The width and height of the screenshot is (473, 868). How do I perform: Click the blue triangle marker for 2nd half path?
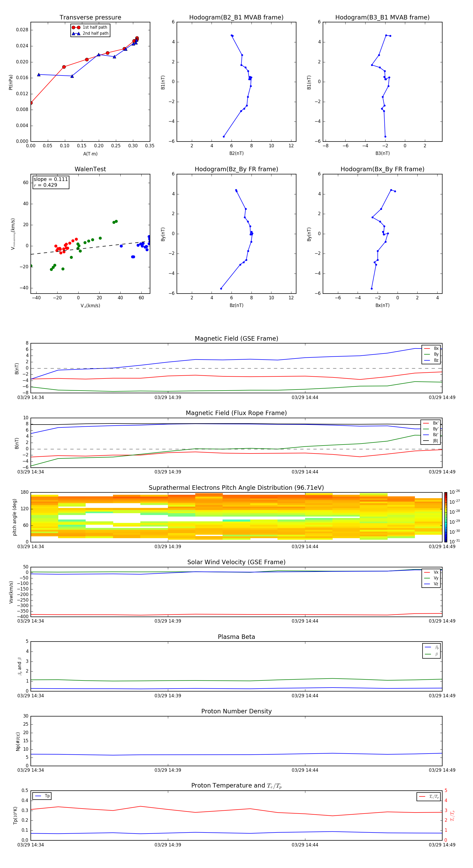coord(76,33)
